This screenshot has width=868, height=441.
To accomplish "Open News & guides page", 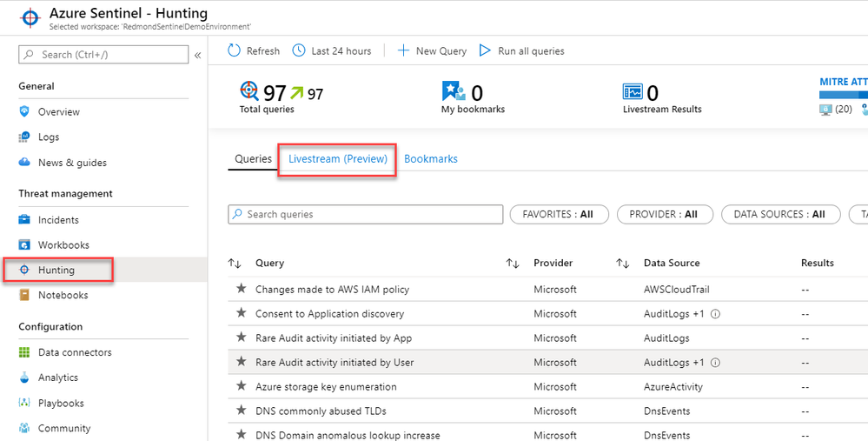I will coord(72,163).
